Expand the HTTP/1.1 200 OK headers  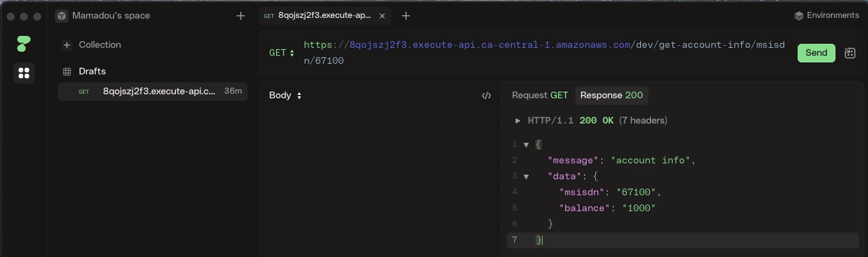coord(518,121)
